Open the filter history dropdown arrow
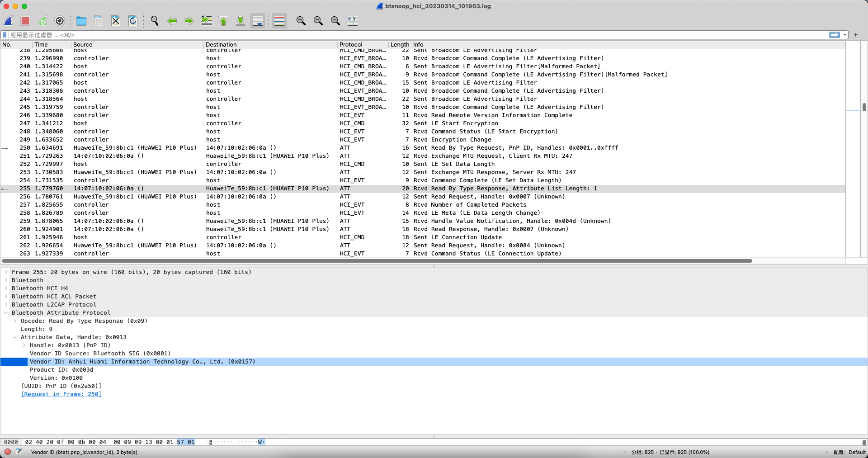 pos(844,35)
